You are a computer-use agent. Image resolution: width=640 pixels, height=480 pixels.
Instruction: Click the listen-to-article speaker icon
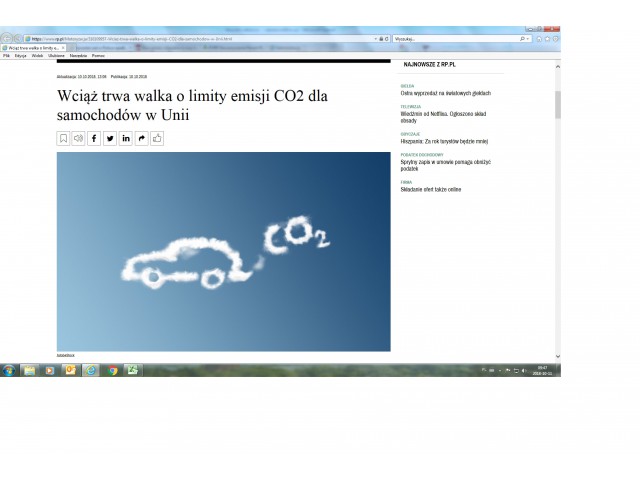(x=78, y=139)
